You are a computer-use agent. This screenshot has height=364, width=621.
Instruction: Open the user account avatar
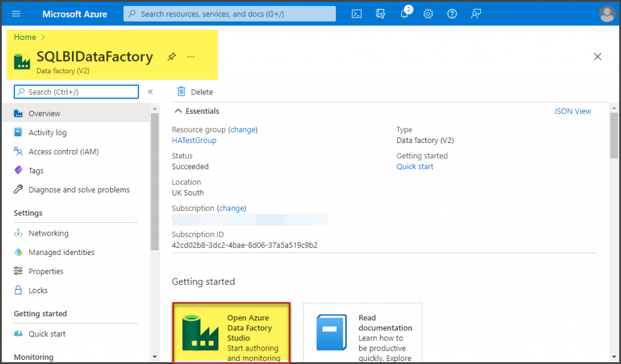click(606, 14)
